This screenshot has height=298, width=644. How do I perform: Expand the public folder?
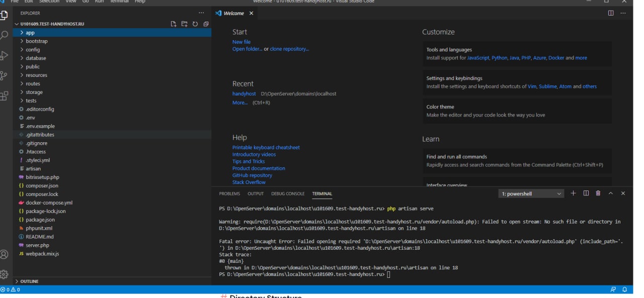[x=112, y=67]
